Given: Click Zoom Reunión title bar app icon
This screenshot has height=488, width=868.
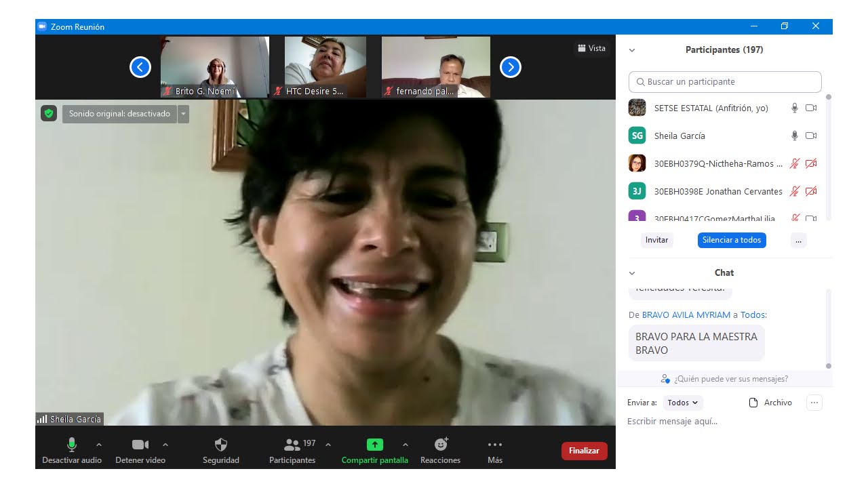Looking at the screenshot, I should [x=42, y=26].
